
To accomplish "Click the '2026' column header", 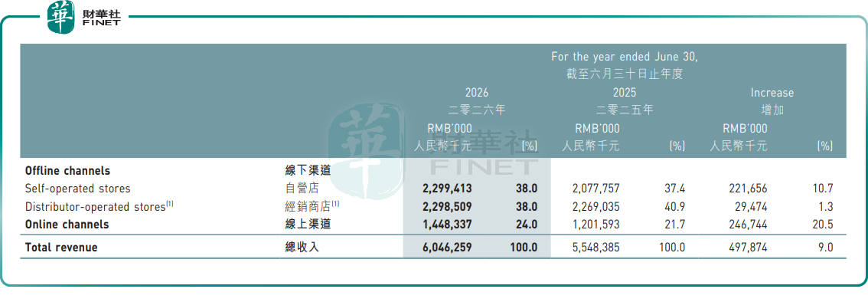I will click(x=477, y=93).
